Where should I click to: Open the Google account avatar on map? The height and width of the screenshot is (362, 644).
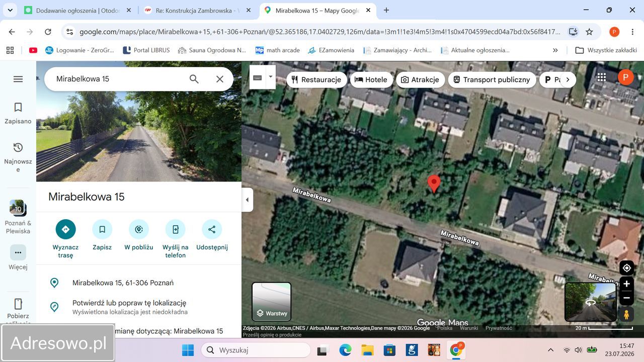625,77
